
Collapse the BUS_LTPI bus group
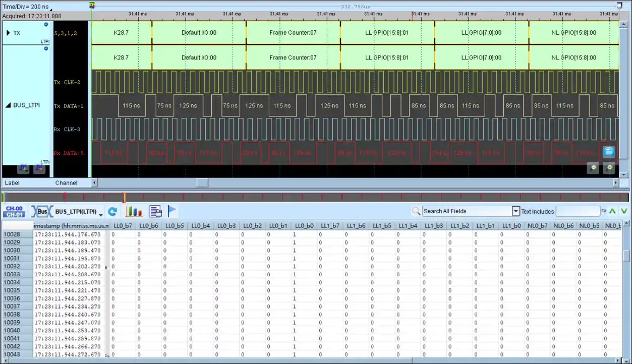[x=8, y=105]
